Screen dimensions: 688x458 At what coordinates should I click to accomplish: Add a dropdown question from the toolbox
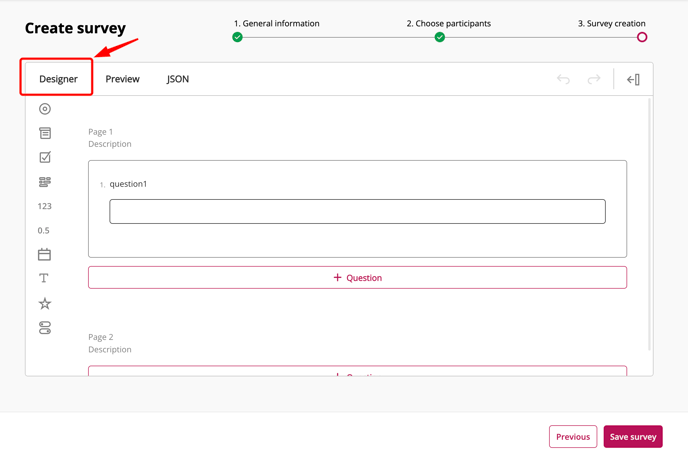coord(45,133)
